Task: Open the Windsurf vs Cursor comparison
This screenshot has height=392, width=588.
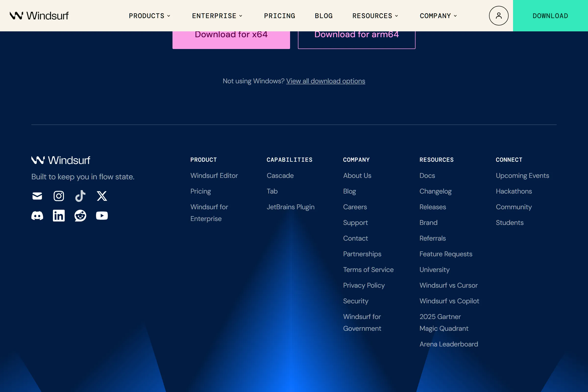Action: pos(448,285)
